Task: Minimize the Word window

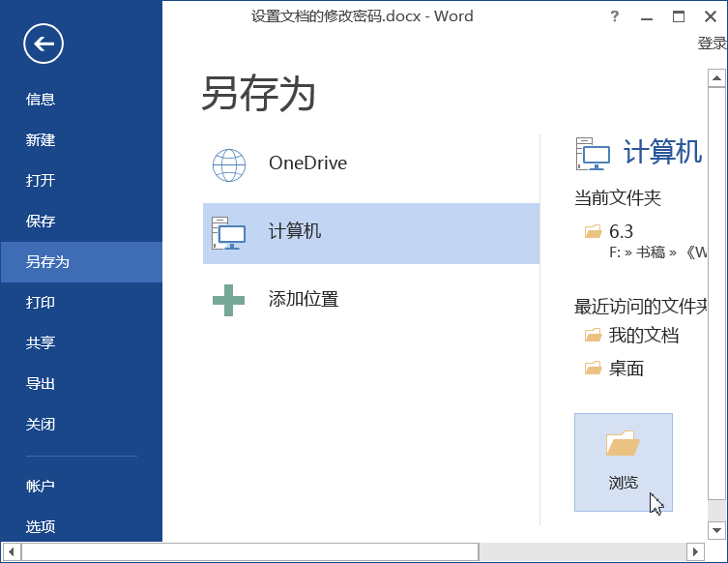Action: (646, 17)
